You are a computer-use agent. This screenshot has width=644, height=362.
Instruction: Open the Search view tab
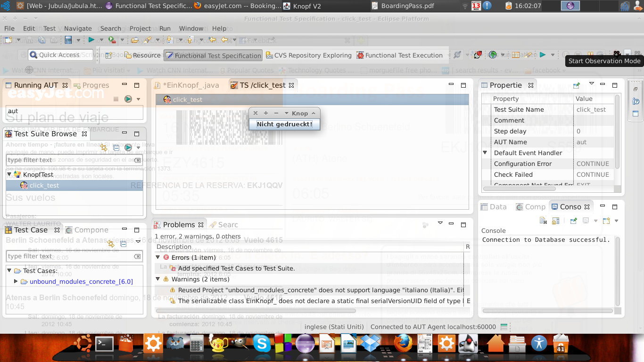pos(224,225)
